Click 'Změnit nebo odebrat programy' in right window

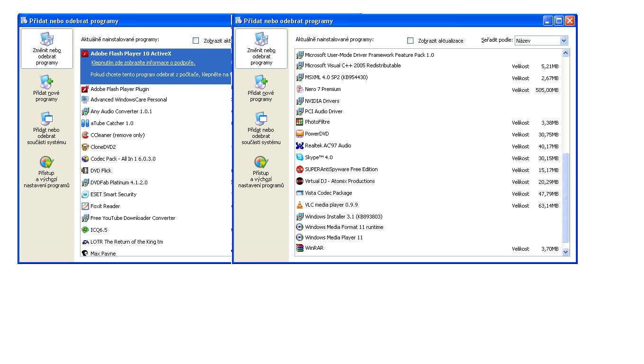coord(261,48)
